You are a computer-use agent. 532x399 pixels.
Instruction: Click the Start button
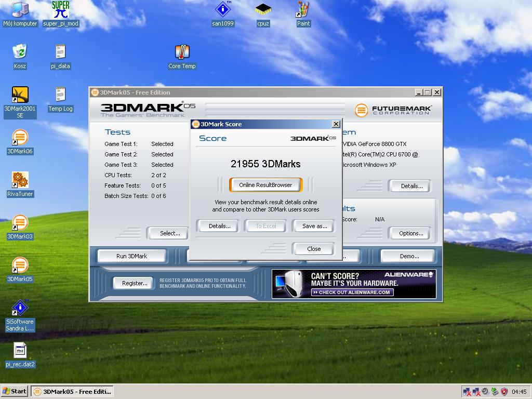pyautogui.click(x=14, y=391)
